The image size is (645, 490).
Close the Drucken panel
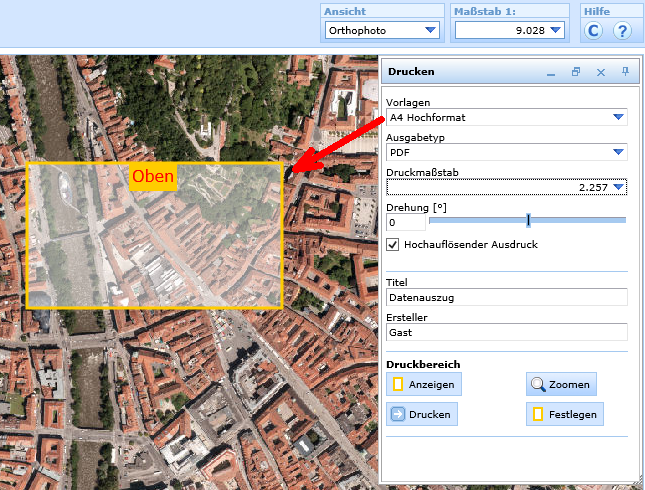pos(601,73)
